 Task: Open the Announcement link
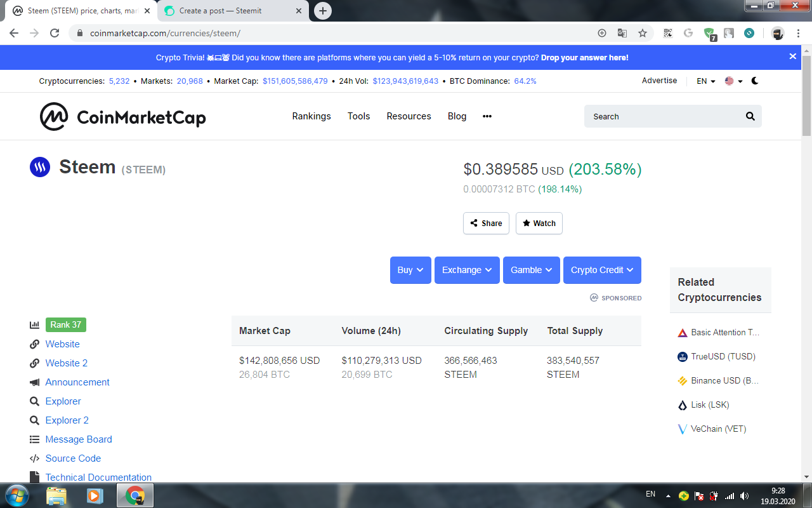click(77, 382)
